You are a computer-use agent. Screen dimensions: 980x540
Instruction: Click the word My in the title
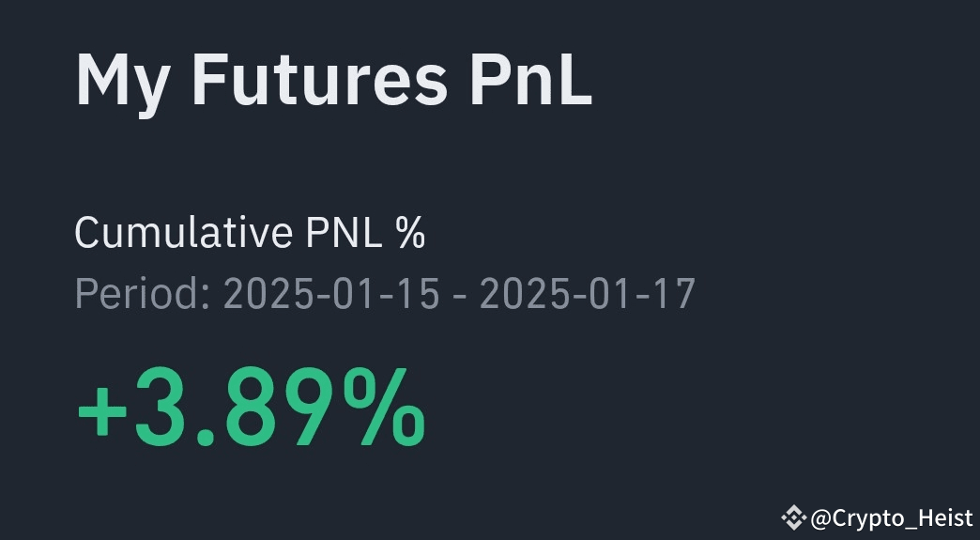point(122,84)
